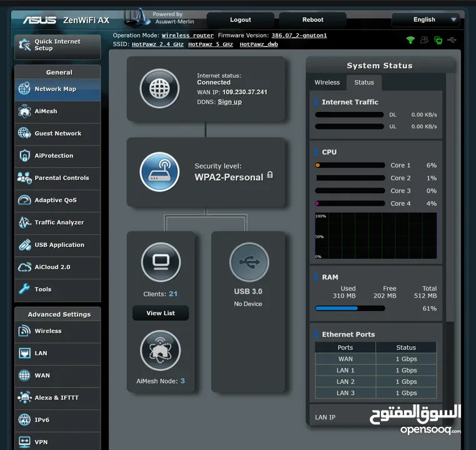Screen dimensions: 476x450
Task: Click the Tools wrench icon
Action: click(24, 289)
